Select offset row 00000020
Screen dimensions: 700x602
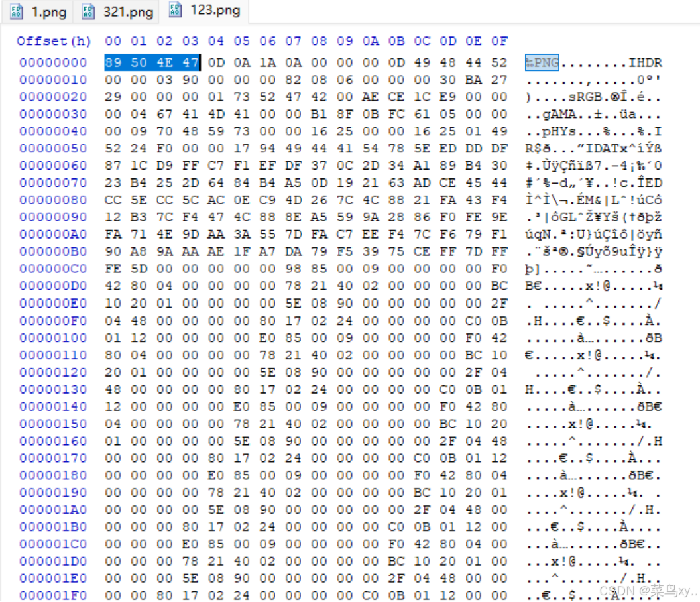(x=53, y=97)
